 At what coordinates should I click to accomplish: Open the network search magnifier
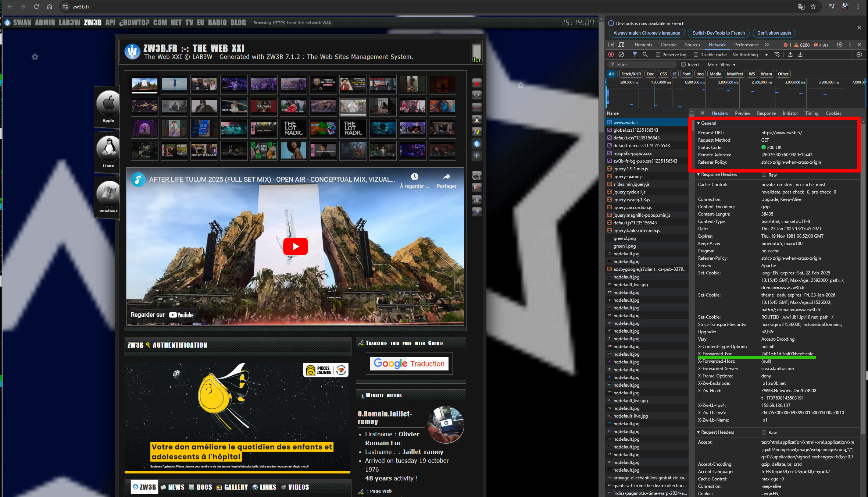[x=645, y=54]
